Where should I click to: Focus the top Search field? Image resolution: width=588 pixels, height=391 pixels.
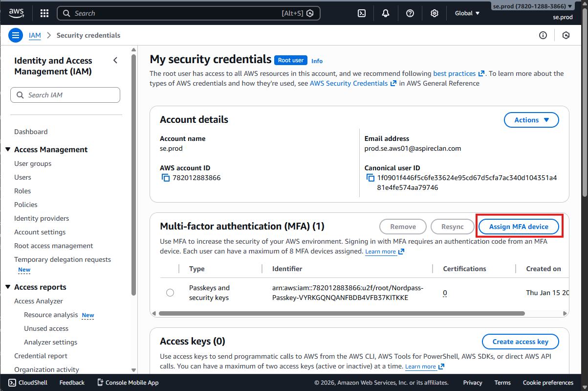[189, 13]
